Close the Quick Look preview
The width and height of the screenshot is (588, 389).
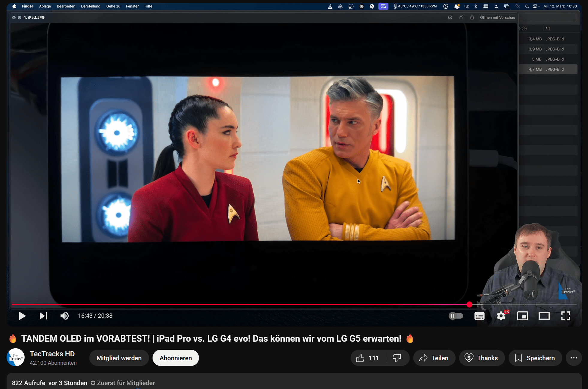click(x=14, y=17)
